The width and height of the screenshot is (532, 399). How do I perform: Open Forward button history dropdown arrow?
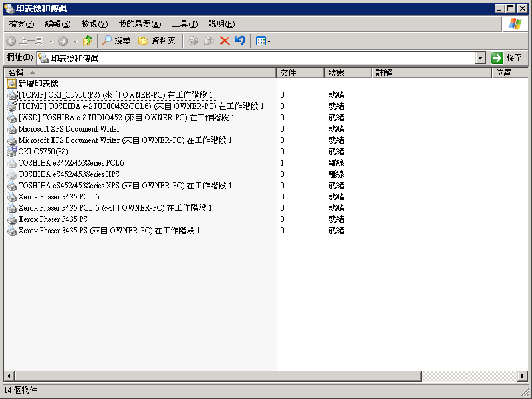pyautogui.click(x=75, y=41)
